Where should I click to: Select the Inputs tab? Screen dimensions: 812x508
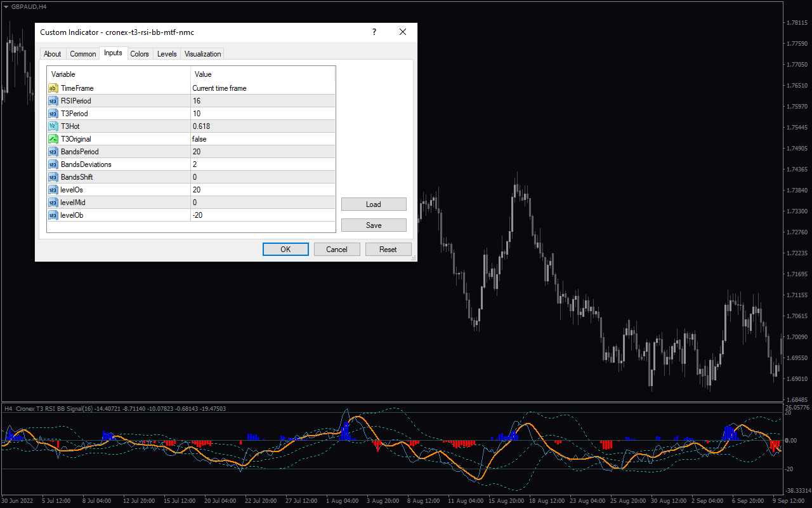coord(113,53)
